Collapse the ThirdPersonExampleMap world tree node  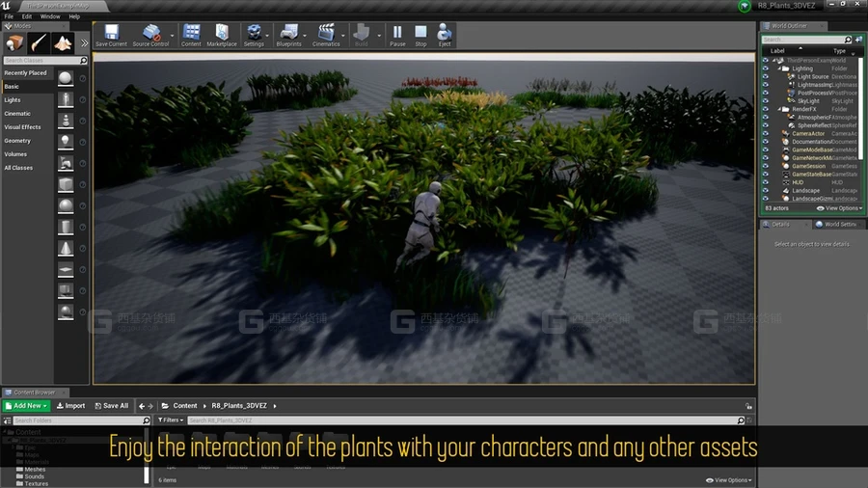pos(773,61)
